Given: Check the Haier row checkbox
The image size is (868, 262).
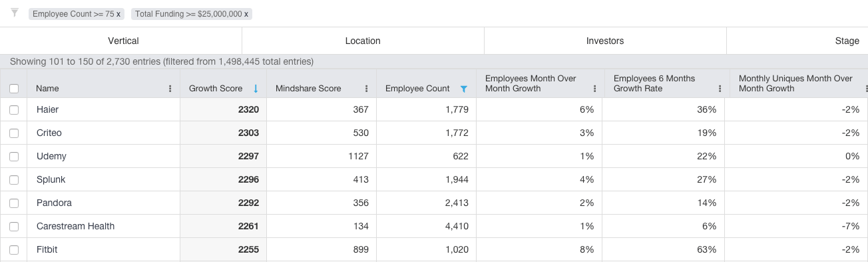Looking at the screenshot, I should pos(14,109).
